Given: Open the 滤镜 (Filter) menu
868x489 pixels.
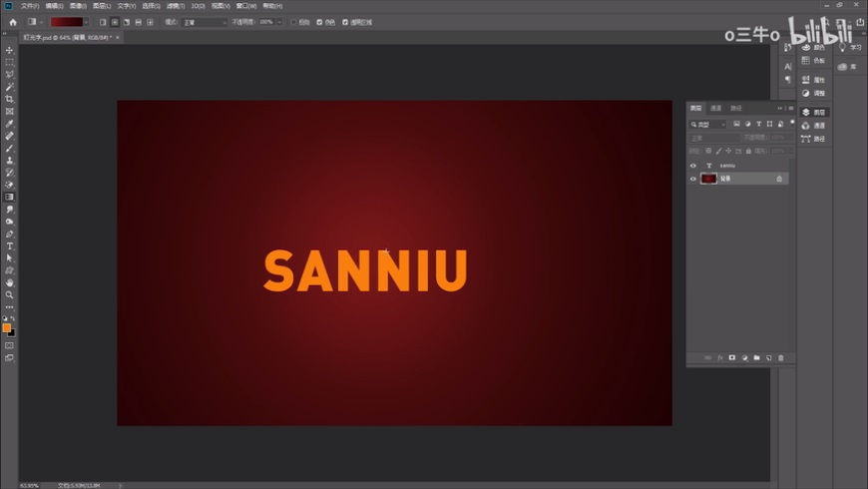Looking at the screenshot, I should [176, 6].
